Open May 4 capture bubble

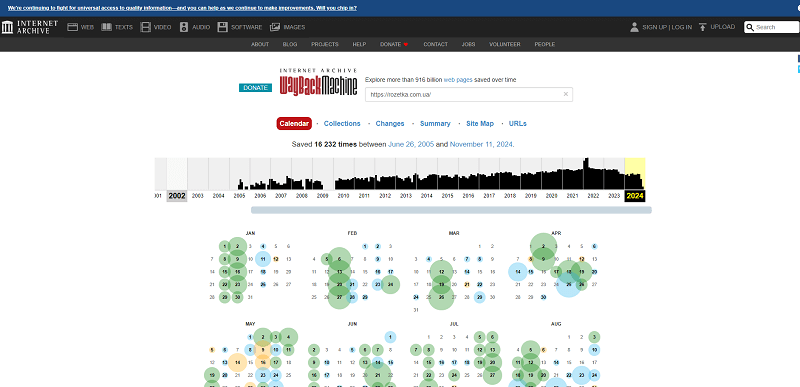click(x=288, y=337)
